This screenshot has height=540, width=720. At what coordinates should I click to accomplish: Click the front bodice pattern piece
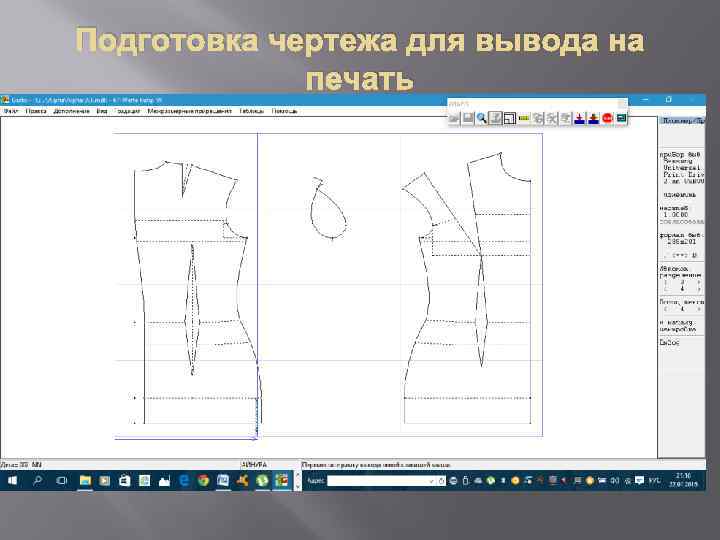467,288
